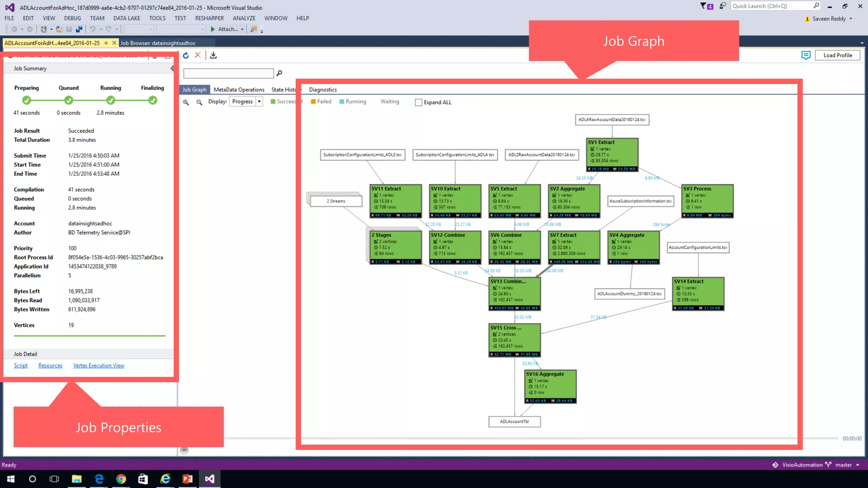Click the red cancel job icon
The image size is (868, 488).
tap(198, 55)
